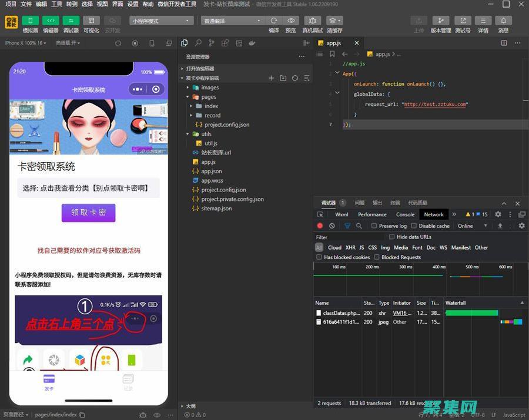The height and width of the screenshot is (420, 529).
Task: Tick the Hide data URLs checkbox
Action: (392, 237)
